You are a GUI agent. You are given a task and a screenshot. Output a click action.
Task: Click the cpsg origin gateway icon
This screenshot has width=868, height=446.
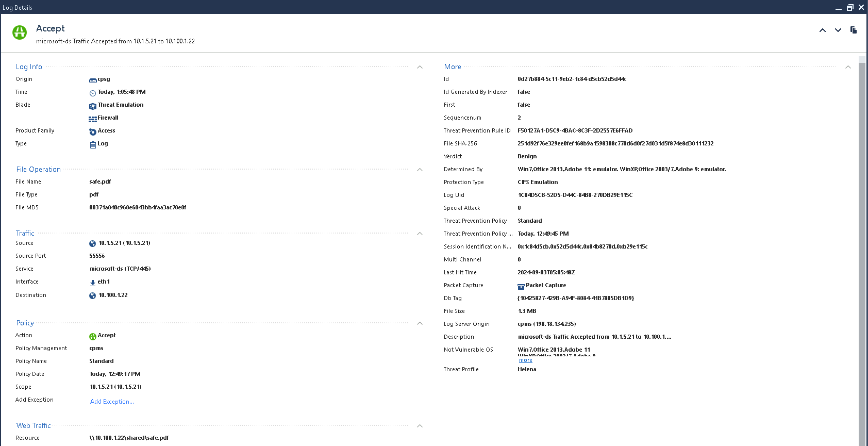pos(93,80)
